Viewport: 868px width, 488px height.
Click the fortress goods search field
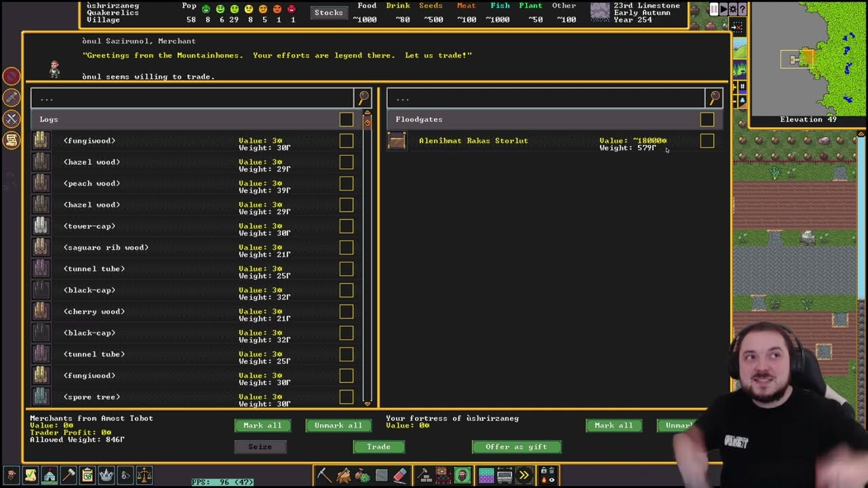click(546, 98)
